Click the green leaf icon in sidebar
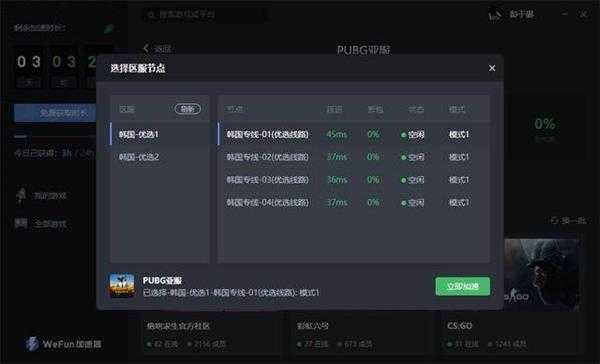Screen dimensions: 600x364 click(x=109, y=29)
